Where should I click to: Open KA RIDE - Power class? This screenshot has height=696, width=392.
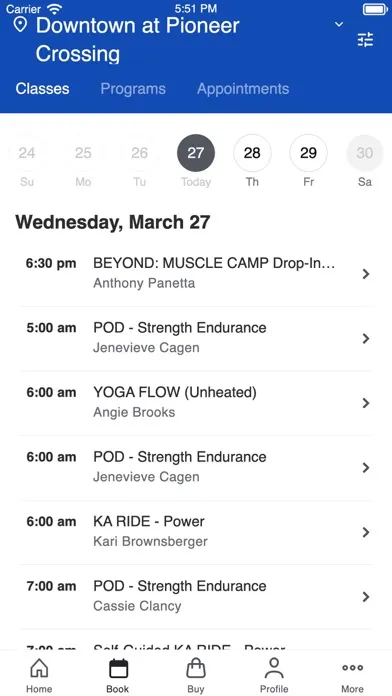pos(196,532)
